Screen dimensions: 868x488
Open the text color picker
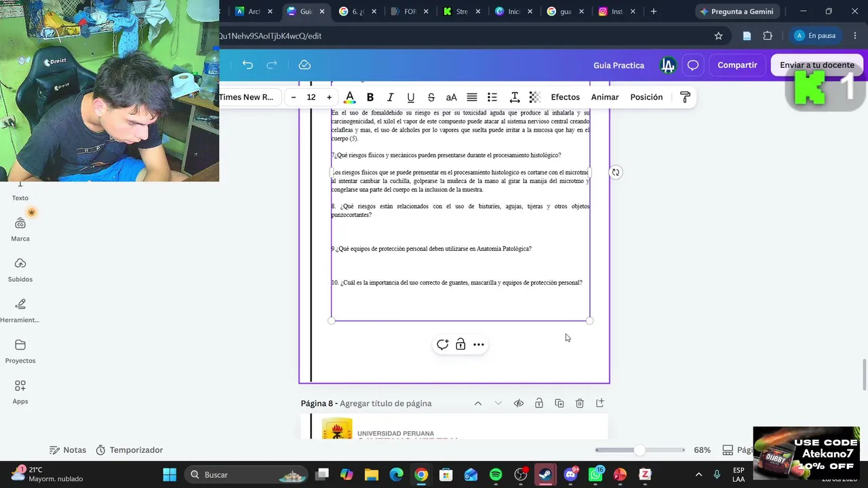pyautogui.click(x=350, y=97)
